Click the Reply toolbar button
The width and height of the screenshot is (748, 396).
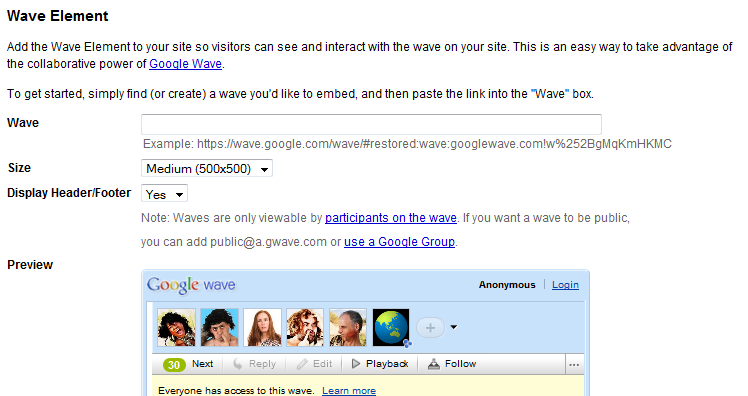point(254,364)
